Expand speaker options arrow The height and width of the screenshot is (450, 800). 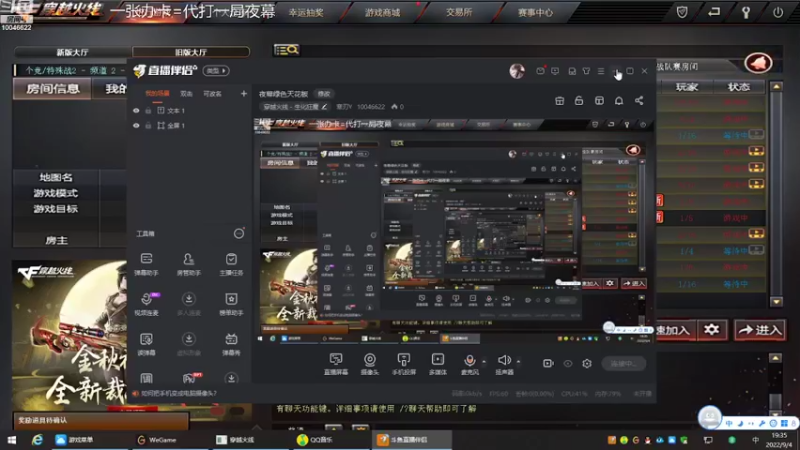pos(518,362)
